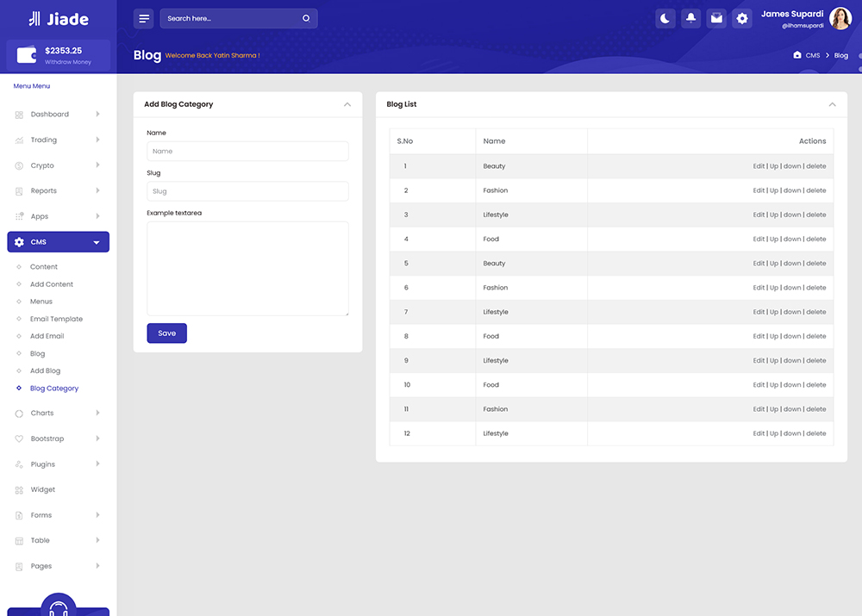The height and width of the screenshot is (616, 862).
Task: Click the hamburger menu toggle icon
Action: tap(144, 18)
